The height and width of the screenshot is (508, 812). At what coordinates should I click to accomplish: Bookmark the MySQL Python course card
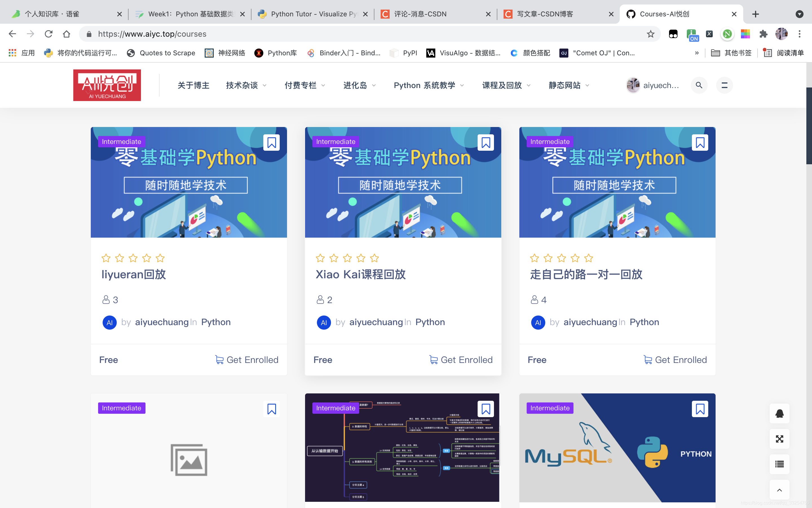click(700, 409)
